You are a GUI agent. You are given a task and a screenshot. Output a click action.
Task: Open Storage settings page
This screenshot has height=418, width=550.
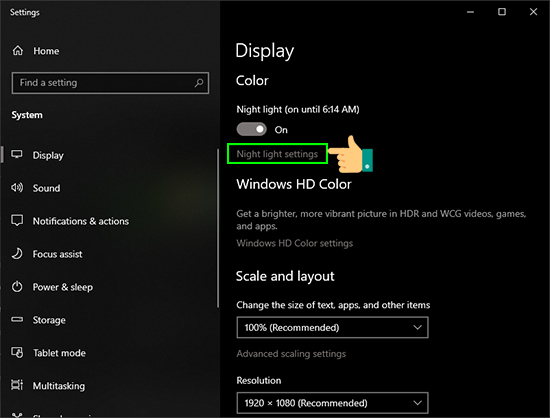tap(49, 320)
